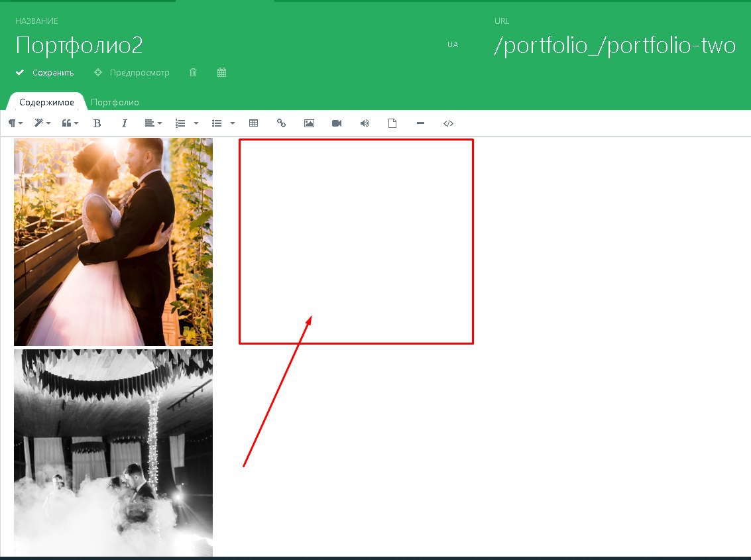Toggle italic formatting

click(x=125, y=123)
